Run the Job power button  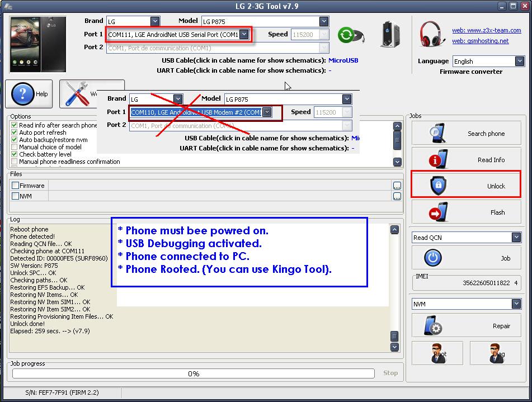click(x=466, y=258)
